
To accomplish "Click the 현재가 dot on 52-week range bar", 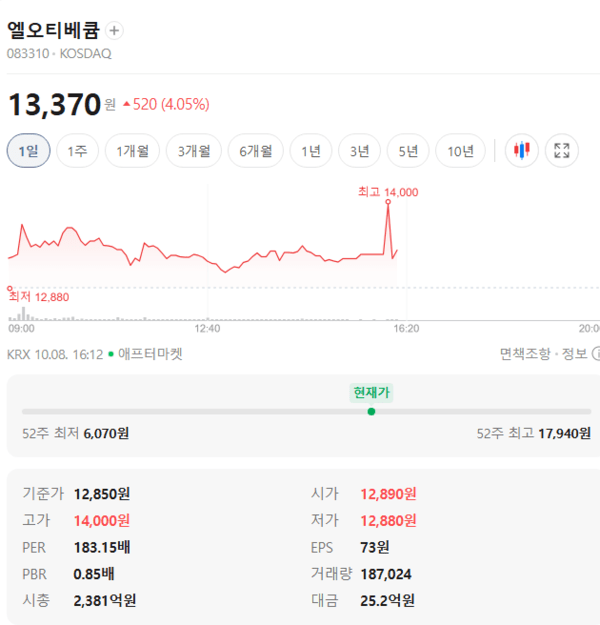I will [371, 412].
